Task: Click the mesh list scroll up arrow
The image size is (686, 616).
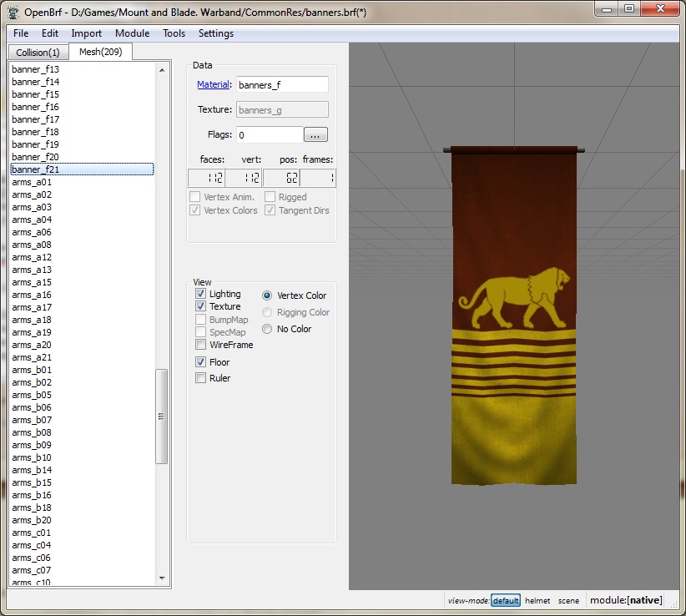Action: (x=162, y=69)
